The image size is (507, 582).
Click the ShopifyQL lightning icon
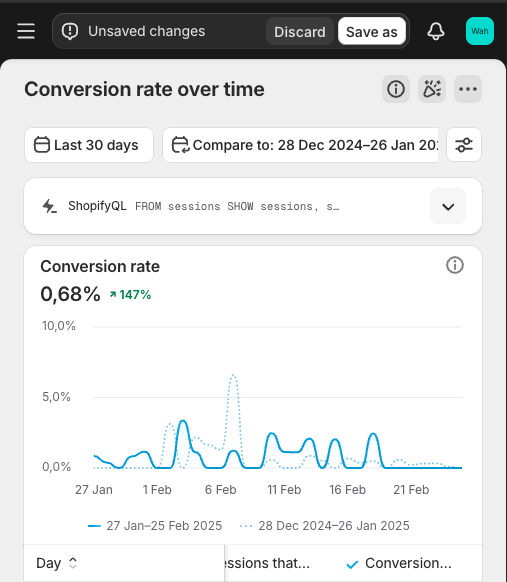pyautogui.click(x=49, y=206)
